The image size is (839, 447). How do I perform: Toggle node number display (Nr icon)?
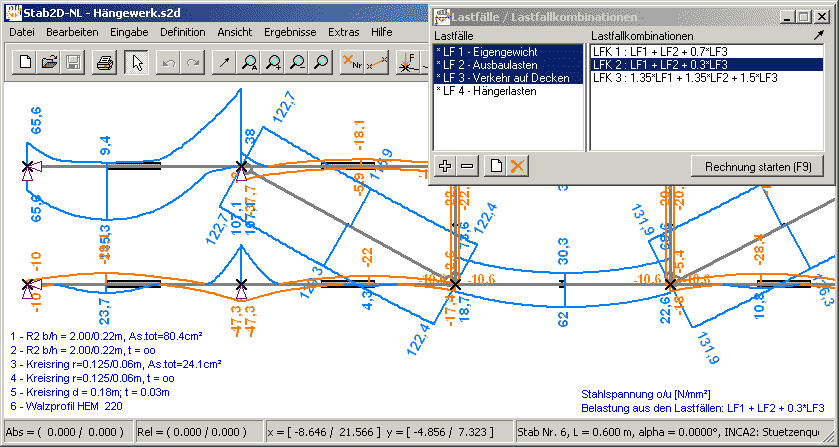pyautogui.click(x=351, y=63)
